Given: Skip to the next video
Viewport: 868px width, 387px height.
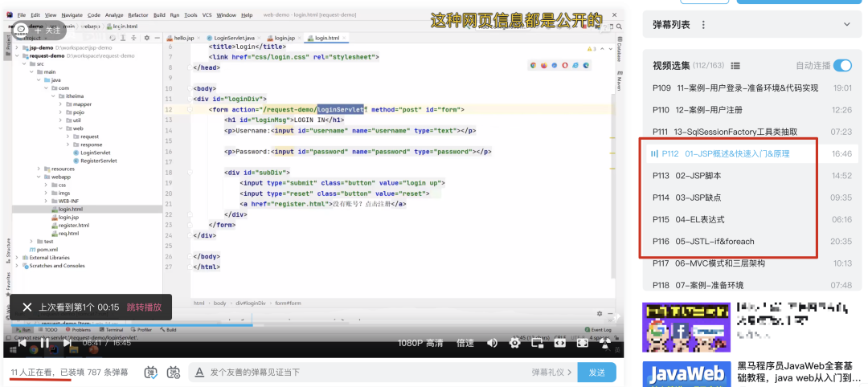Looking at the screenshot, I should pos(67,343).
